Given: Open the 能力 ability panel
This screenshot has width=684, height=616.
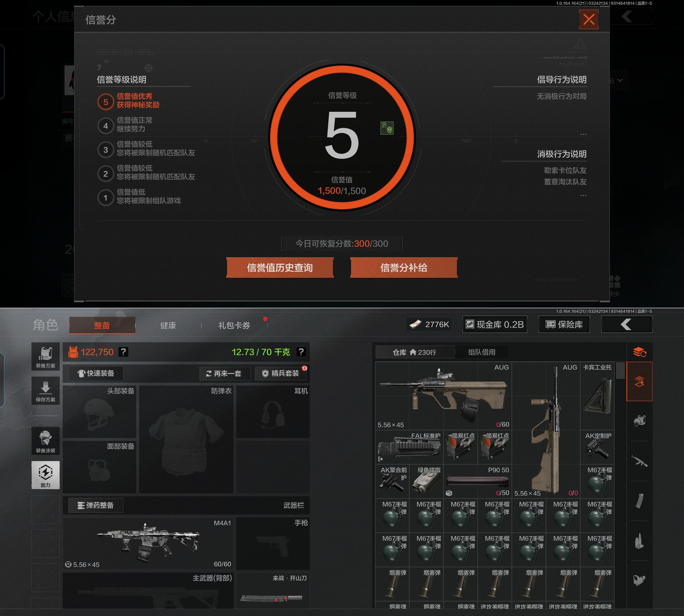Looking at the screenshot, I should pos(45,475).
